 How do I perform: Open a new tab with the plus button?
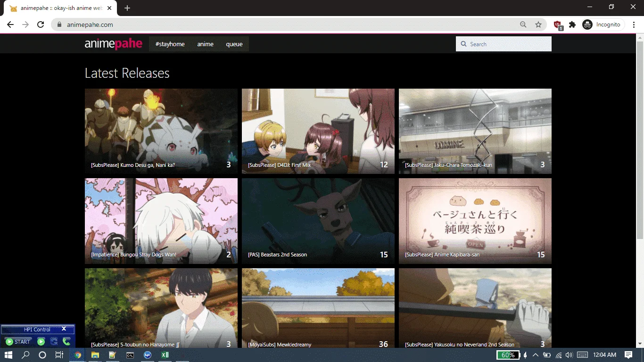click(127, 8)
